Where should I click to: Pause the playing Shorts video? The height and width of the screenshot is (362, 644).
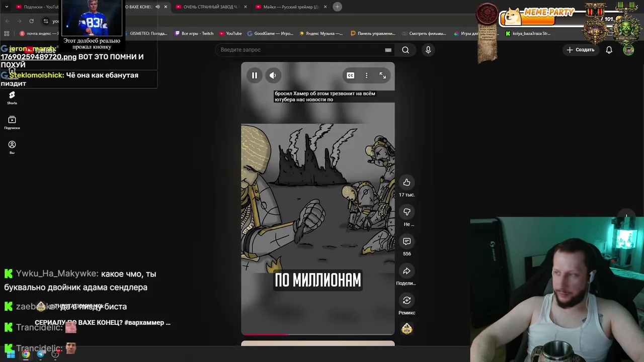255,75
